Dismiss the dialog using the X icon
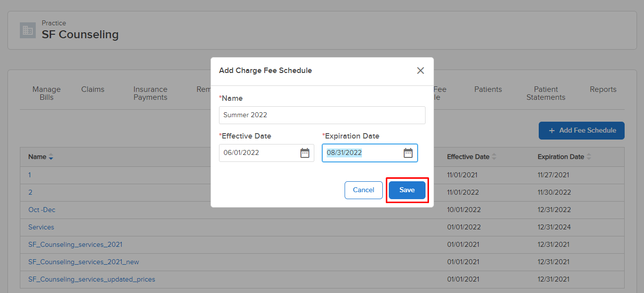The image size is (644, 293). 420,71
